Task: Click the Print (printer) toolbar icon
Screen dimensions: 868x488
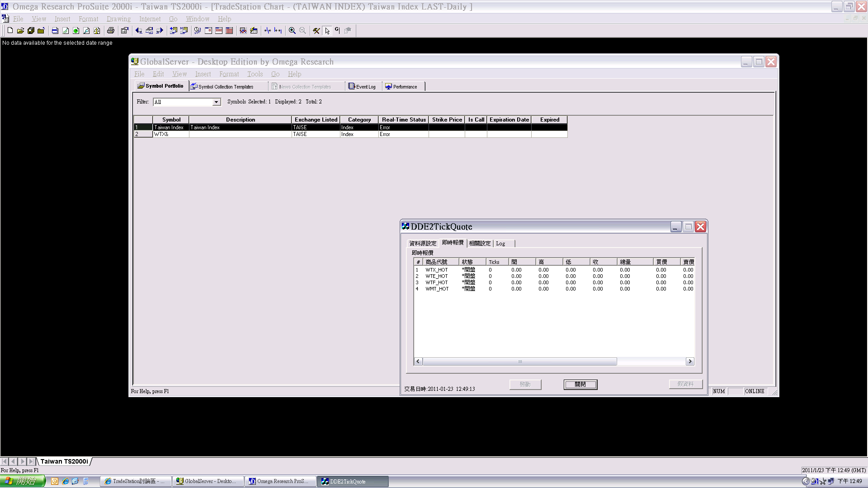Action: 111,31
